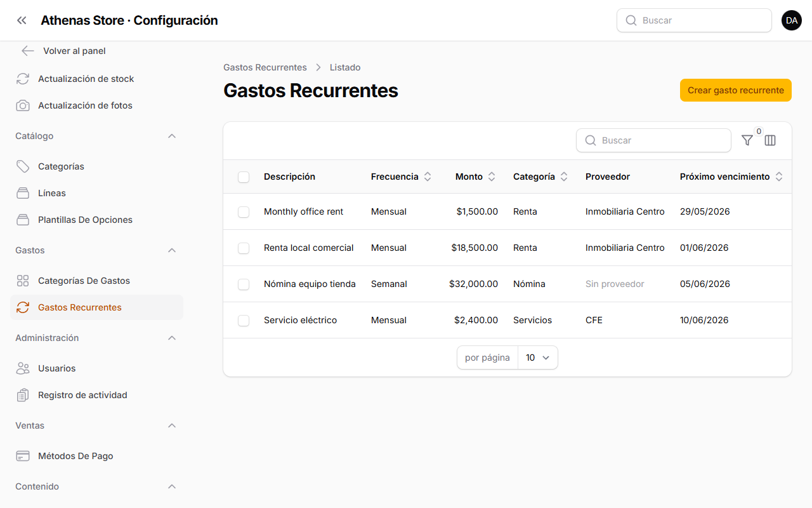Collapse the Contenido sidebar section
The width and height of the screenshot is (812, 508).
172,486
